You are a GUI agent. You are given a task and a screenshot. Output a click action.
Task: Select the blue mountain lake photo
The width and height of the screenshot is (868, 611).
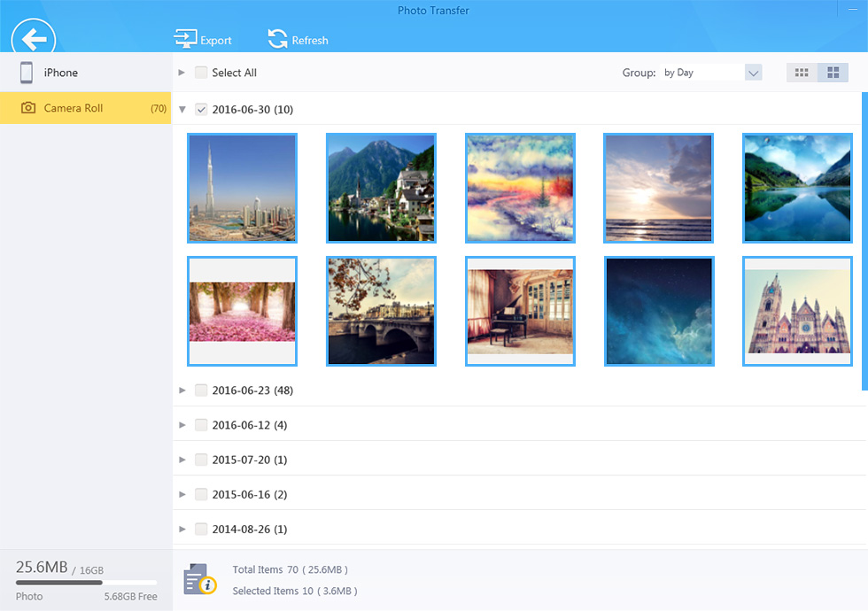tap(797, 188)
